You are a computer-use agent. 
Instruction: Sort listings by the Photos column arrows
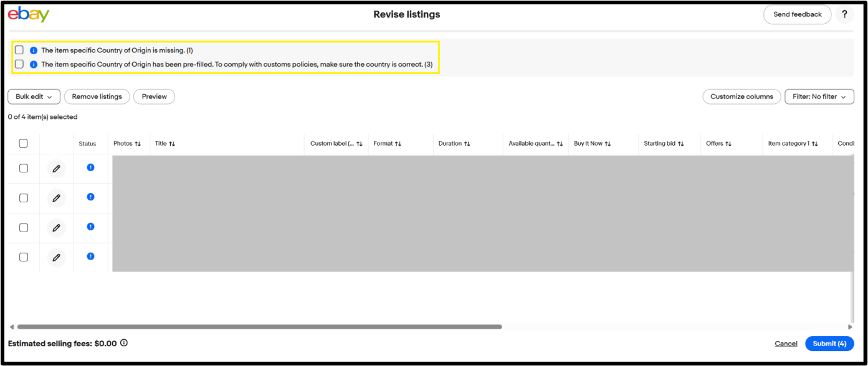[138, 144]
